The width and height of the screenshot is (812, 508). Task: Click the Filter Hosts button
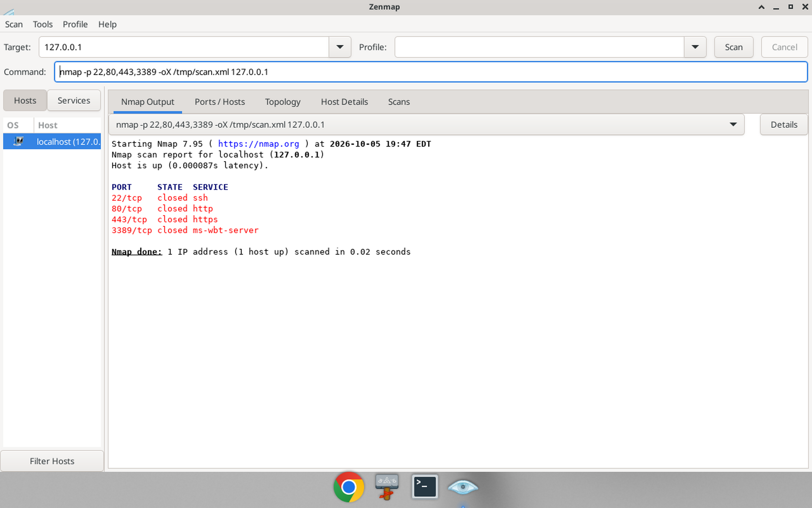[52, 461]
